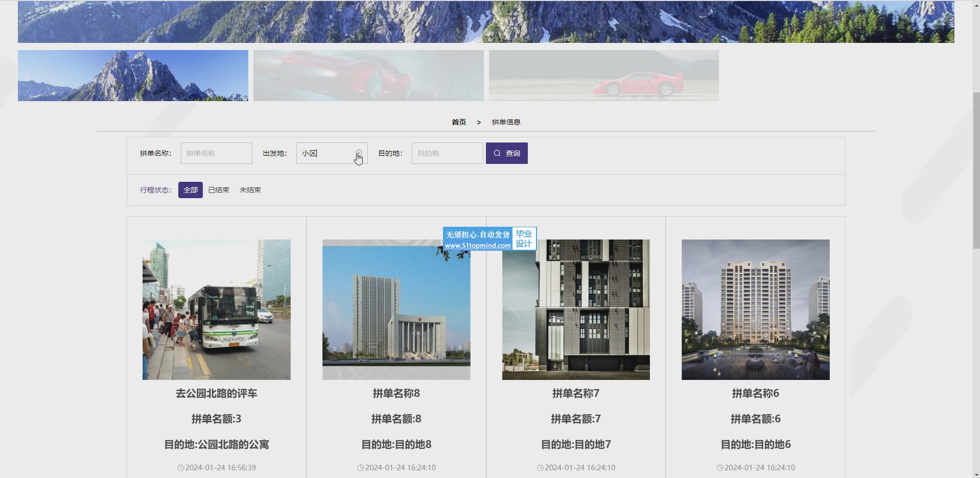Focus the 拼单名称 input field
This screenshot has height=478, width=980.
coord(216,153)
